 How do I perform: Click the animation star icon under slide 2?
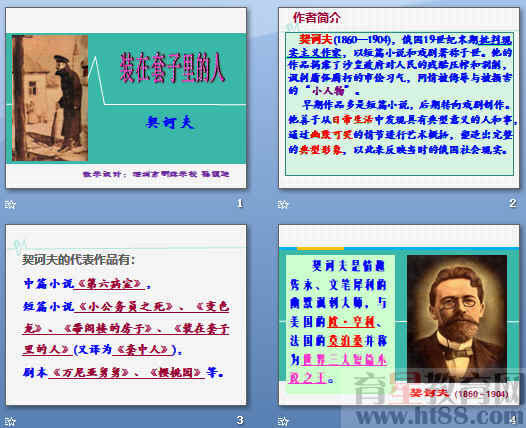[x=283, y=204]
